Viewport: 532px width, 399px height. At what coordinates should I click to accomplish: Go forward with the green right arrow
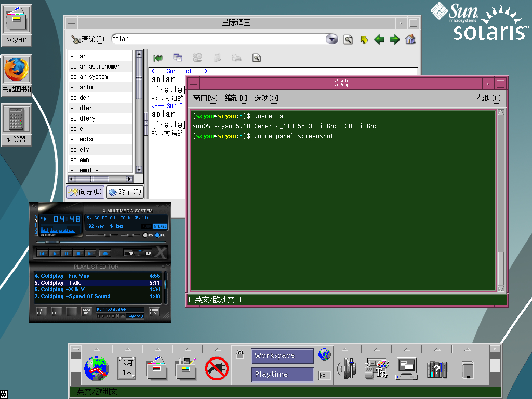[395, 39]
